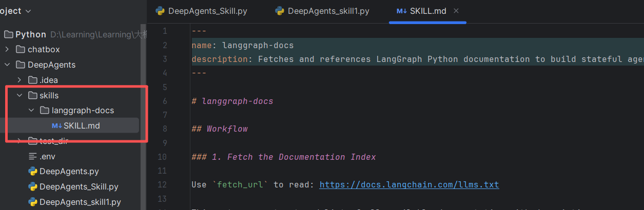644x210 pixels.
Task: Open DeepAgents_Skill.py from the project tree
Action: (x=79, y=187)
